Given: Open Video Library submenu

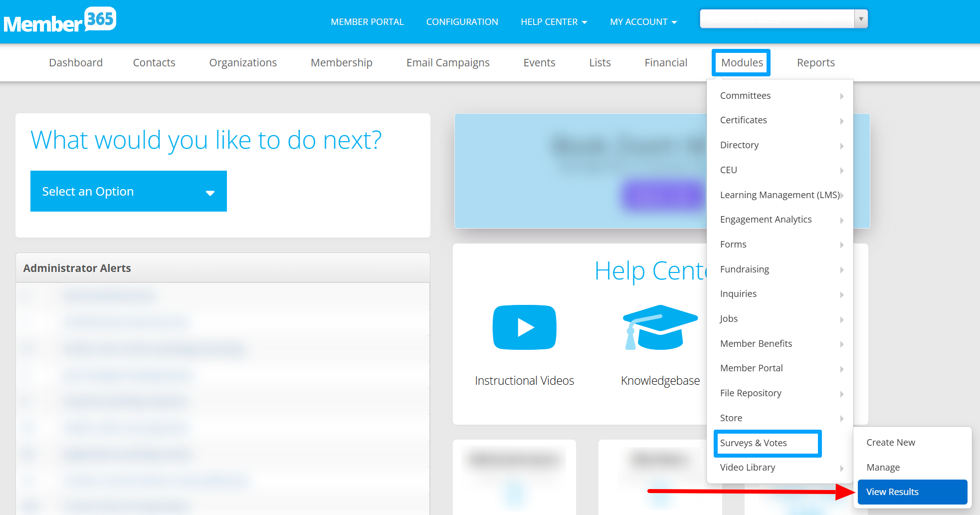Looking at the screenshot, I should coord(780,468).
